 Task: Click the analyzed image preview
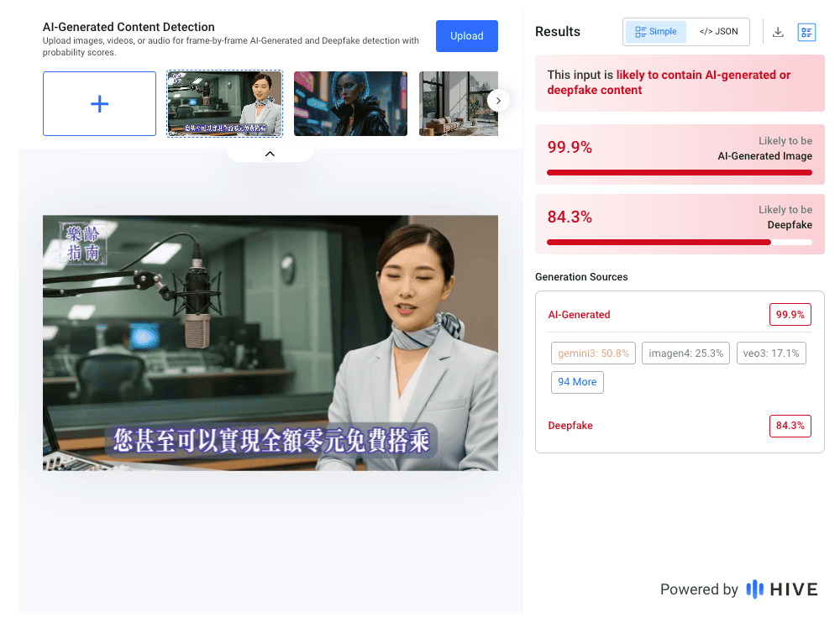270,343
